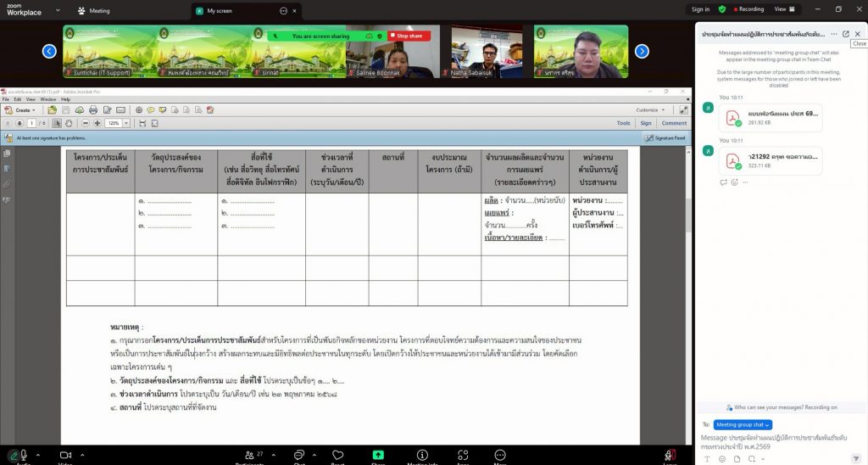Toggle the Zoom encryption shield icon
This screenshot has width=868, height=465.
(722, 9)
